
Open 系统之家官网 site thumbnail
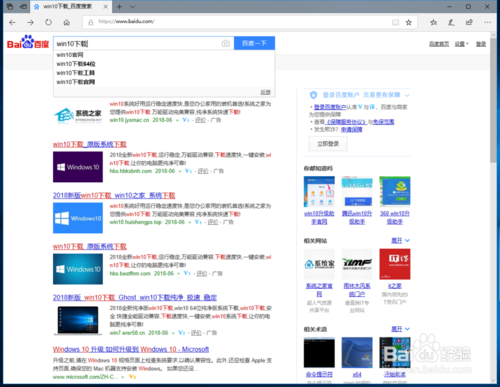coord(319,264)
